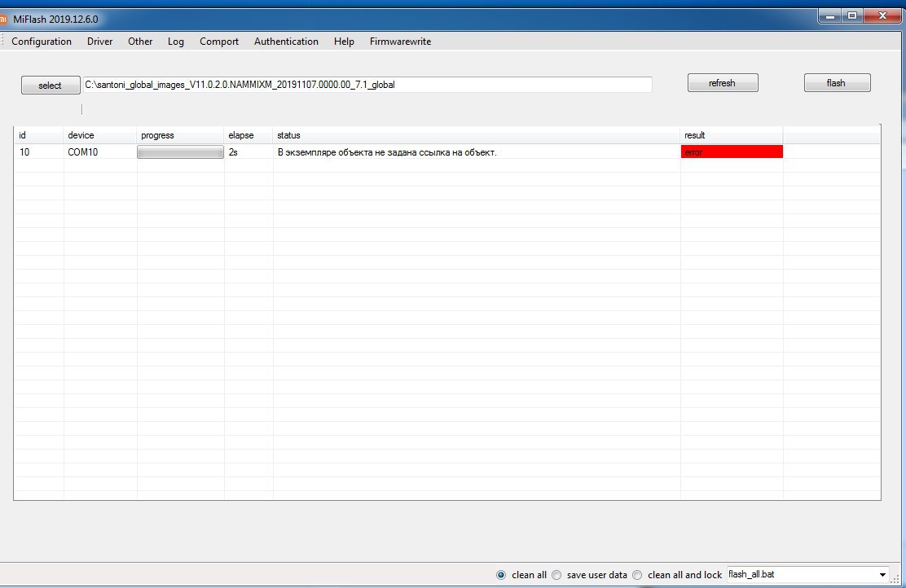
Task: Open the Driver menu
Action: coord(100,42)
